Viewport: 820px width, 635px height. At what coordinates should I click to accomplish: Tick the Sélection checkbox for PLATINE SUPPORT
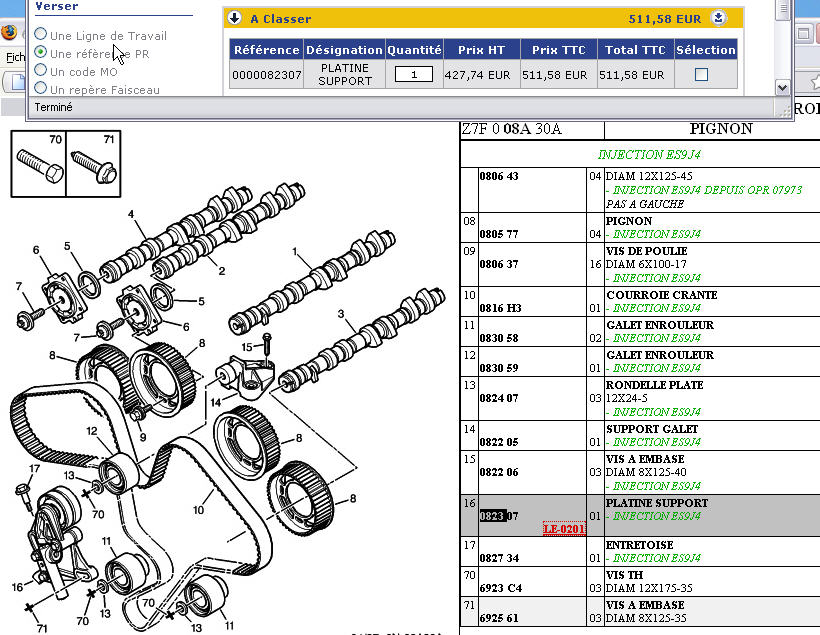pos(701,75)
